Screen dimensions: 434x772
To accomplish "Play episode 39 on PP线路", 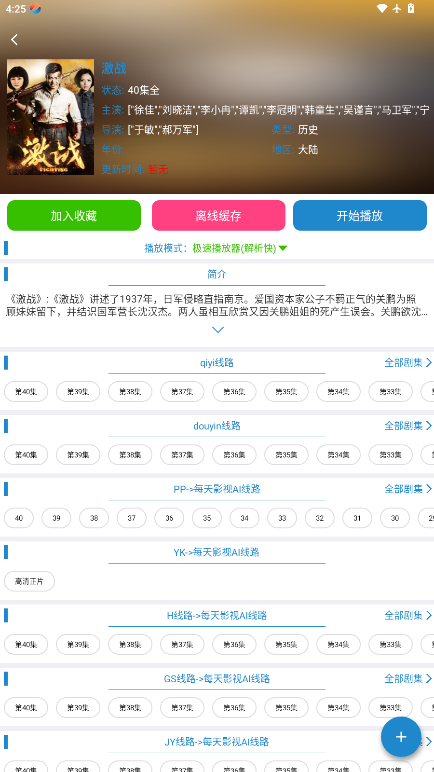I will 56,518.
